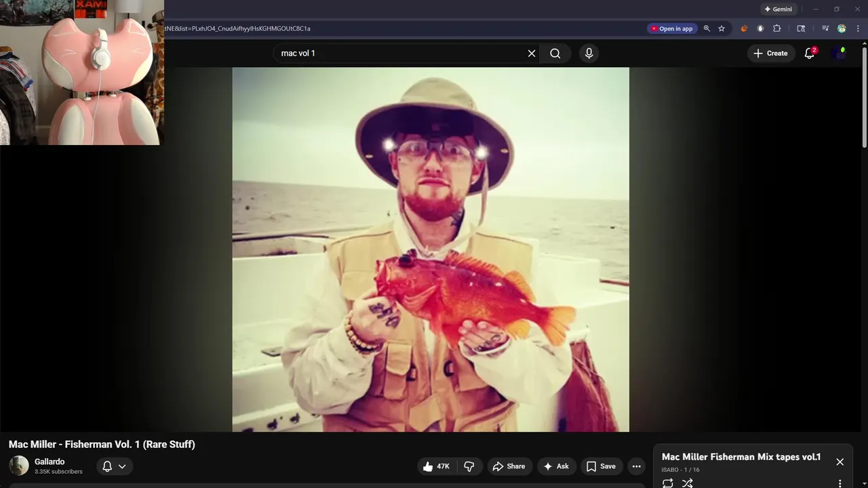
Task: Save the video to a playlist
Action: tap(601, 466)
